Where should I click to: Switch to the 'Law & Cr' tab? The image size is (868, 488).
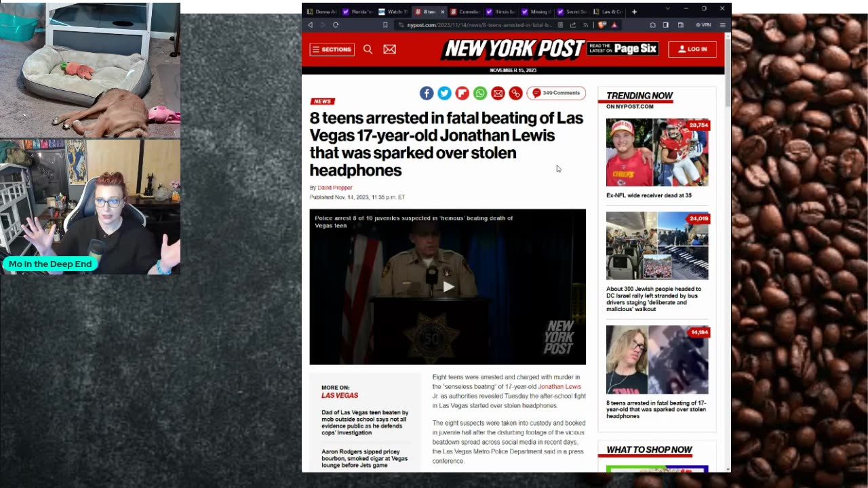(x=609, y=12)
